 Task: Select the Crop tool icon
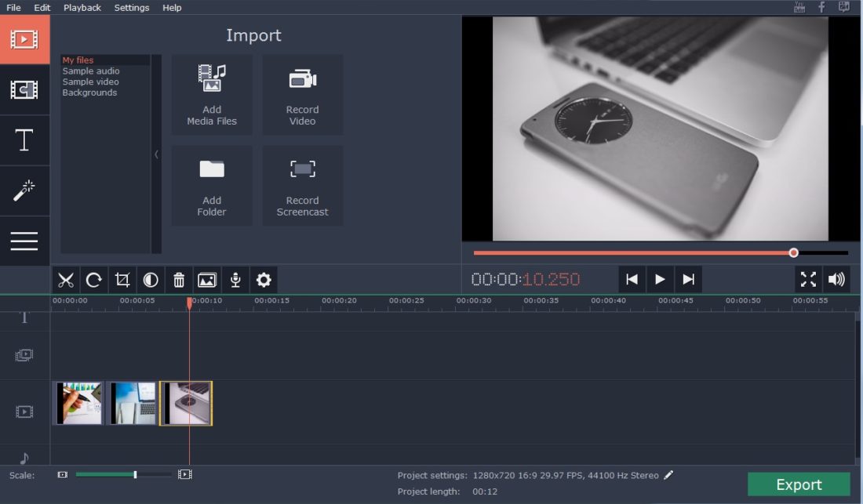point(122,280)
